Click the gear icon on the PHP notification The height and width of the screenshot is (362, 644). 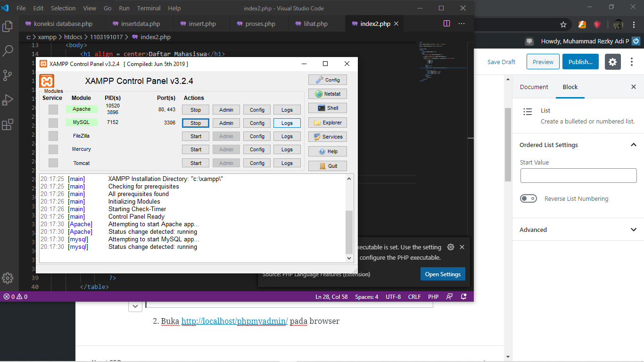pos(451,247)
